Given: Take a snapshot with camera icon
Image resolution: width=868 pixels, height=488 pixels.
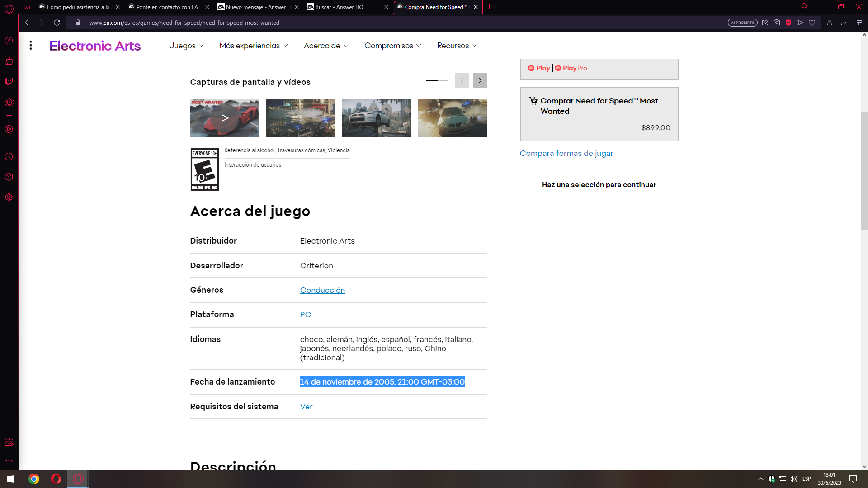Looking at the screenshot, I should point(777,23).
